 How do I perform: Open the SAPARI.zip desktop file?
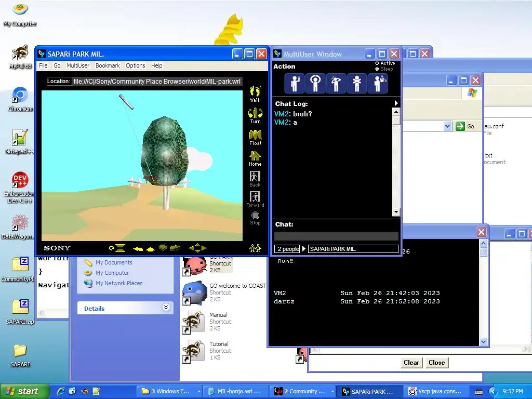point(20,312)
